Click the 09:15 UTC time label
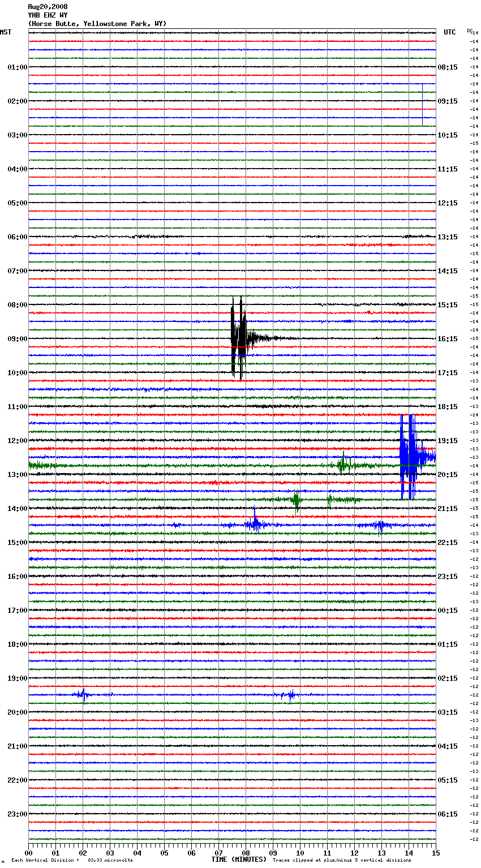Viewport: 481px width, 868px height. point(448,101)
